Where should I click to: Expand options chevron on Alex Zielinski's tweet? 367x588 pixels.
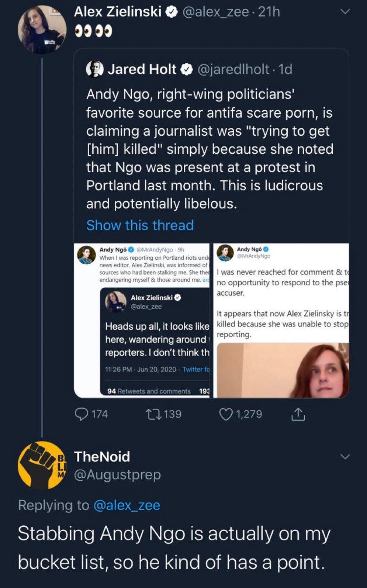[345, 12]
